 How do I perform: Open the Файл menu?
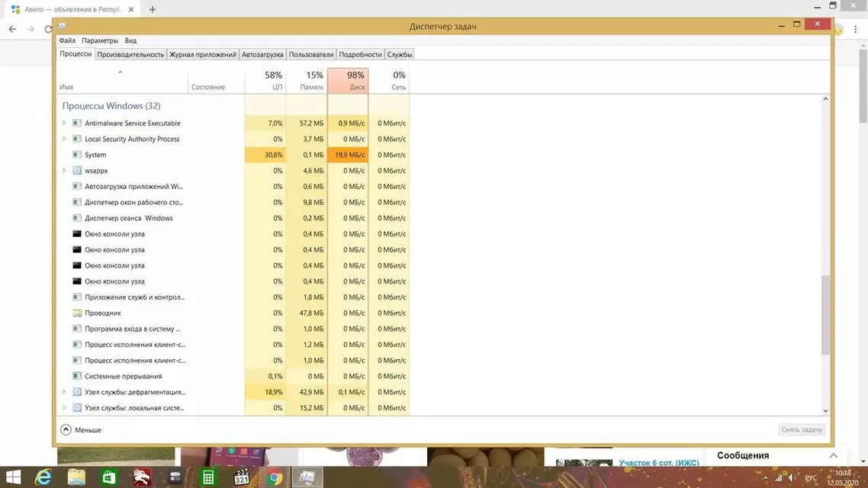coord(67,40)
